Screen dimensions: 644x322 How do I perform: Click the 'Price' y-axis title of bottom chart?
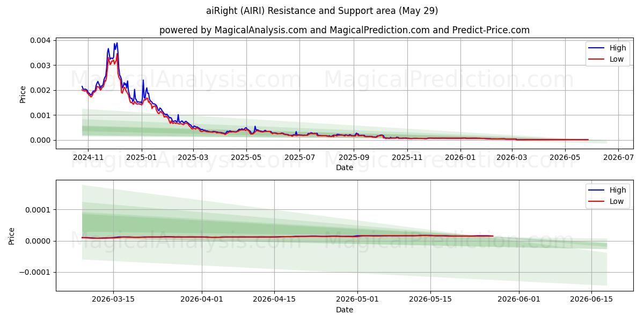12,236
